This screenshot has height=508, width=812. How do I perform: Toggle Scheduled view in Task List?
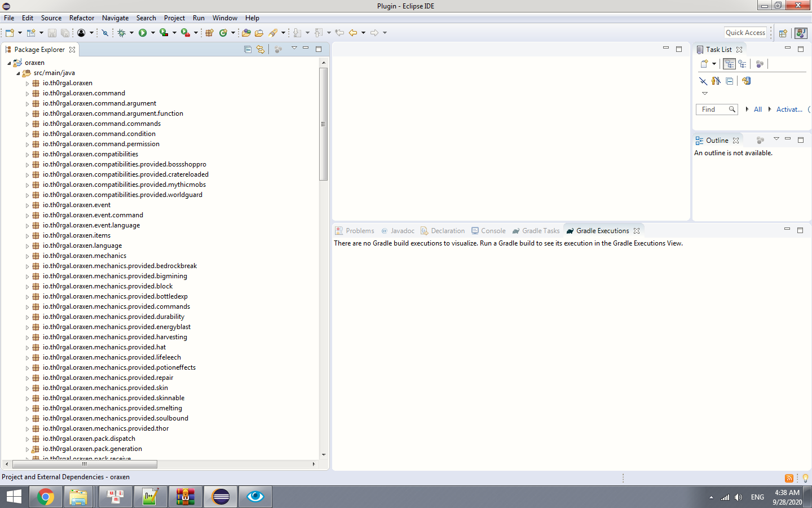[x=743, y=64]
